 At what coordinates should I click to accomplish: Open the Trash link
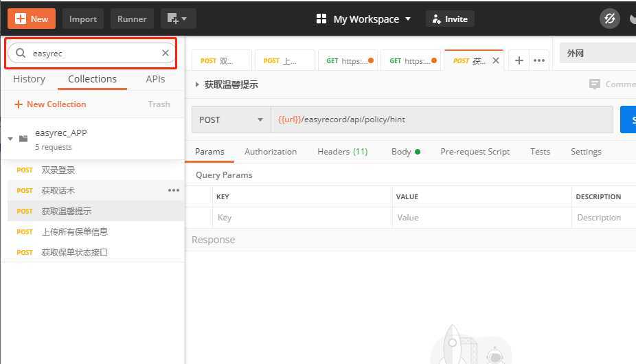[x=159, y=104]
